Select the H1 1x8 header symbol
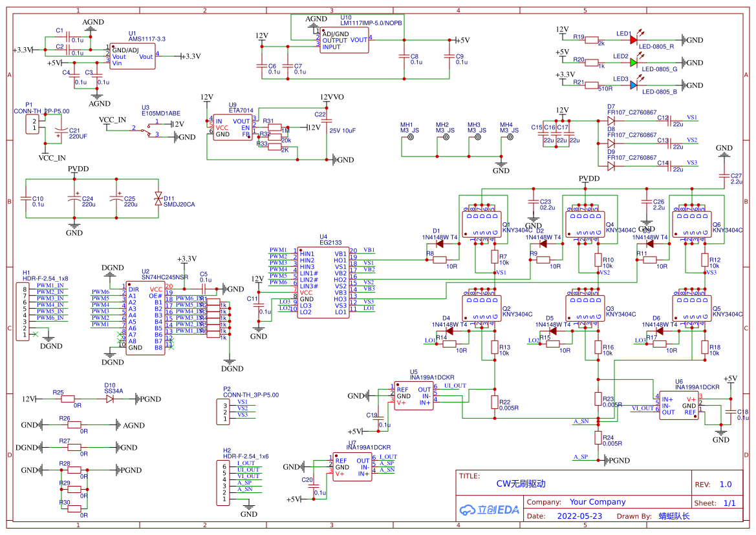This screenshot has height=535, width=756. 22,311
